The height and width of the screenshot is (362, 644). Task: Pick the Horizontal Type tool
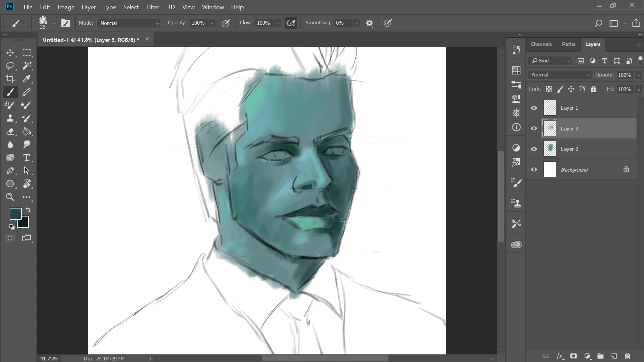tap(27, 158)
